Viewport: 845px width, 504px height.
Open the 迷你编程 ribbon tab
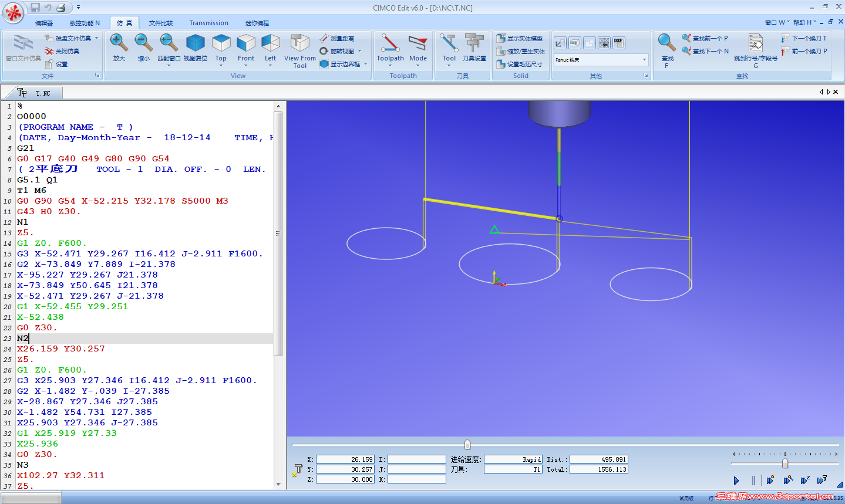pos(257,23)
